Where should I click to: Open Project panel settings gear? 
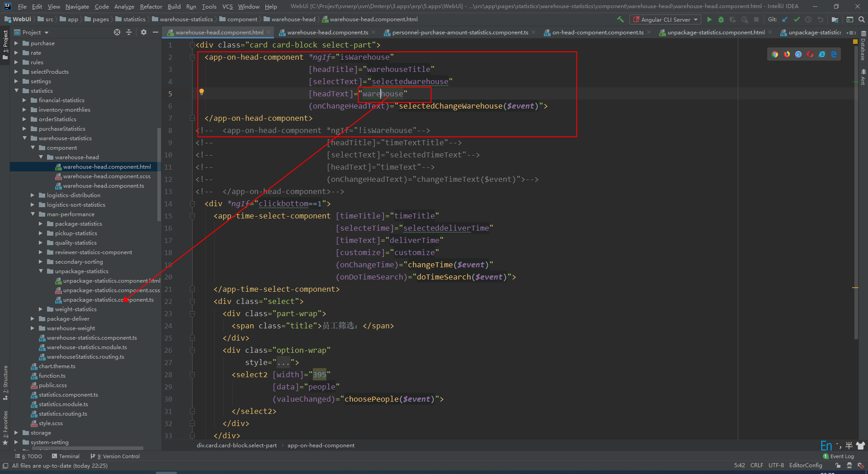point(144,32)
